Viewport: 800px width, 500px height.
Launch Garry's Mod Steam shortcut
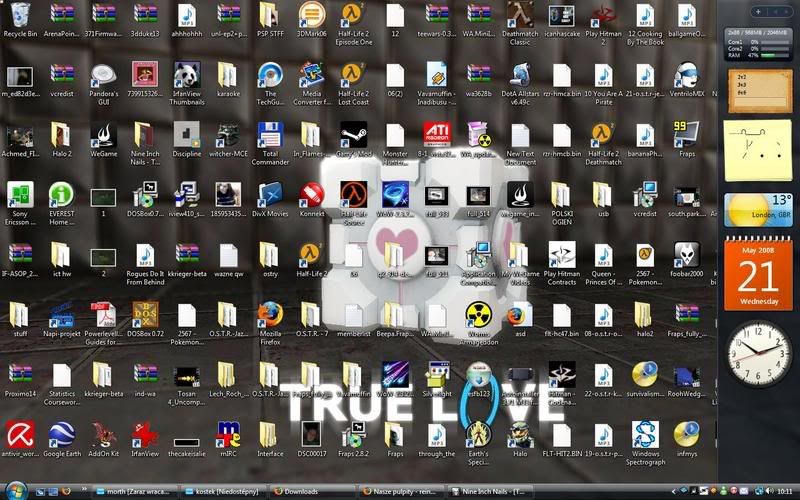[354, 134]
